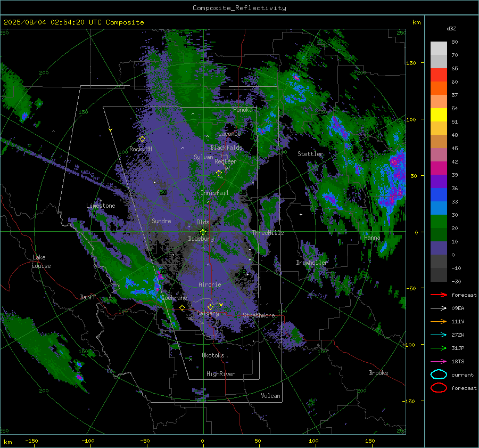Select the RockyMH label
Screen dimensions: 479x448
point(141,149)
